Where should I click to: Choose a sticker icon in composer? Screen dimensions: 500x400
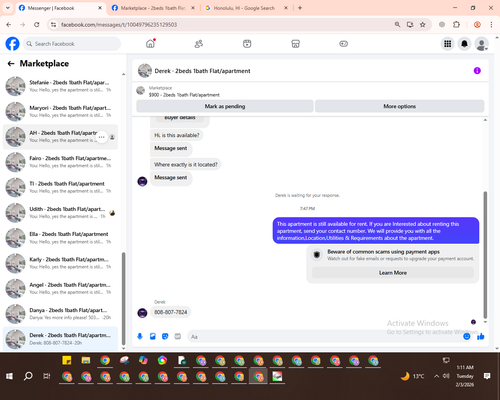pyautogui.click(x=165, y=336)
